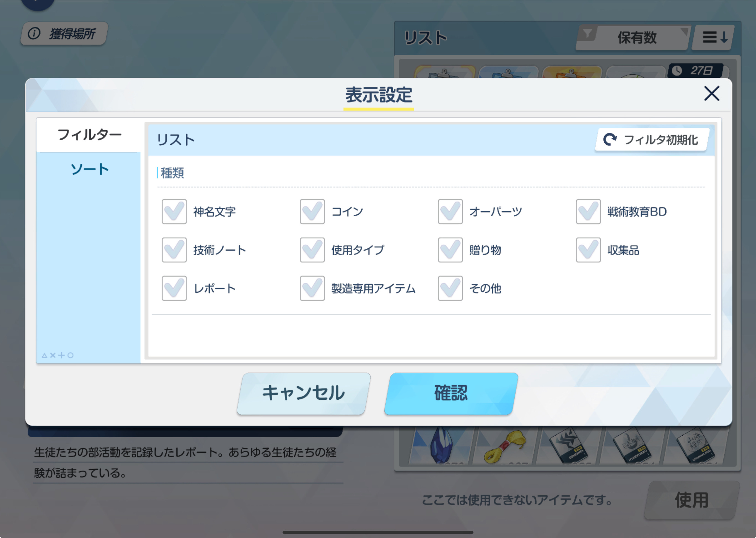Click the 27日 clock timer icon
The width and height of the screenshot is (756, 538).
point(677,70)
